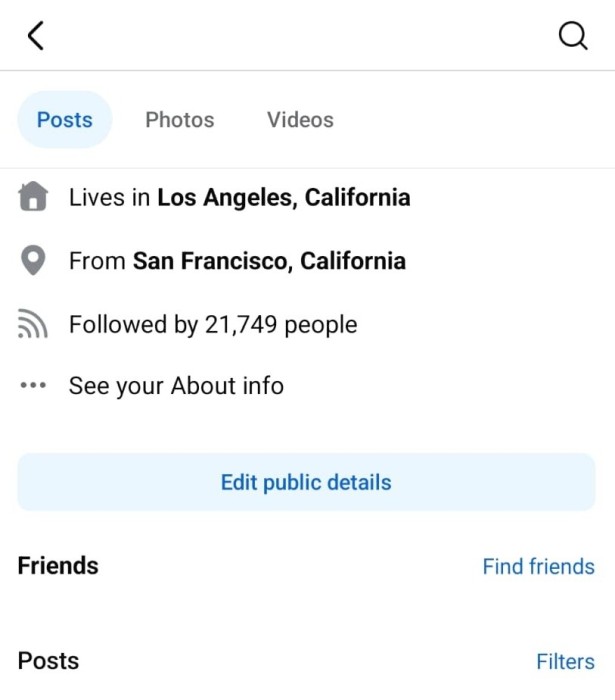Tap the back arrow icon
This screenshot has width=615, height=700.
pos(36,35)
